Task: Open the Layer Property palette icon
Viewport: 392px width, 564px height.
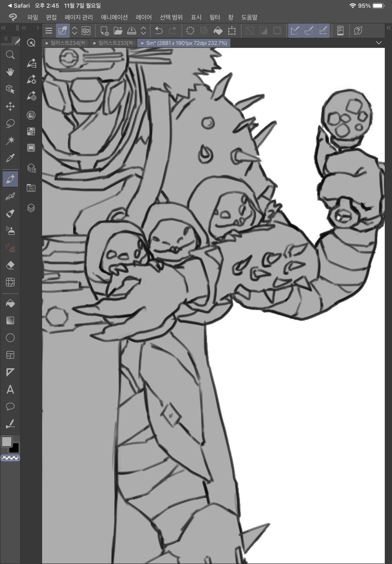Action: pos(31,167)
